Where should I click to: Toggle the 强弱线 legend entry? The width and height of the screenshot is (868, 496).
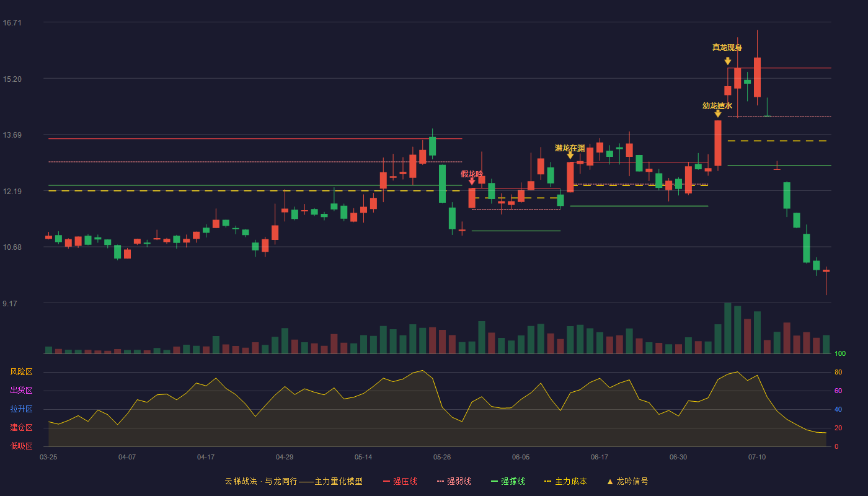coord(454,481)
